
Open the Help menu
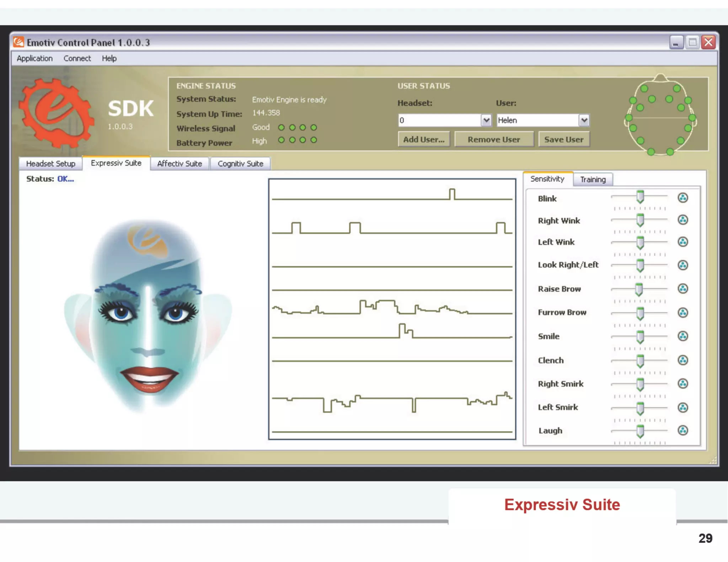109,58
